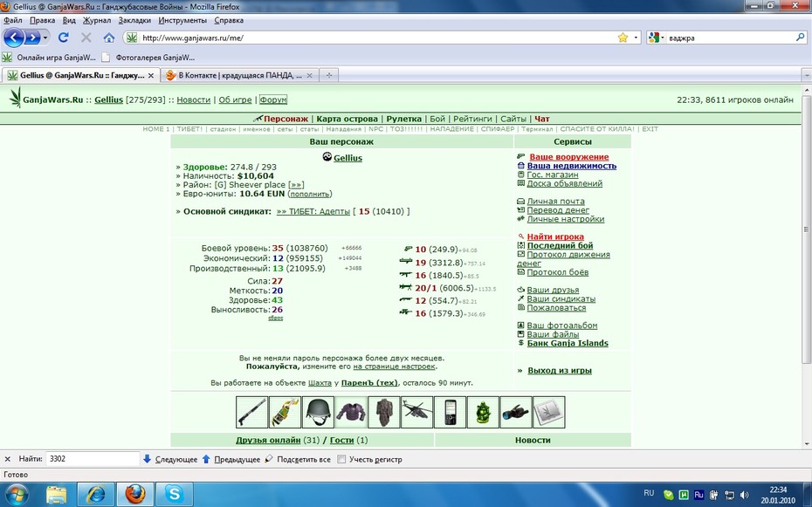Expand the search engine selector dropdown
Image resolution: width=812 pixels, height=507 pixels.
pyautogui.click(x=656, y=38)
